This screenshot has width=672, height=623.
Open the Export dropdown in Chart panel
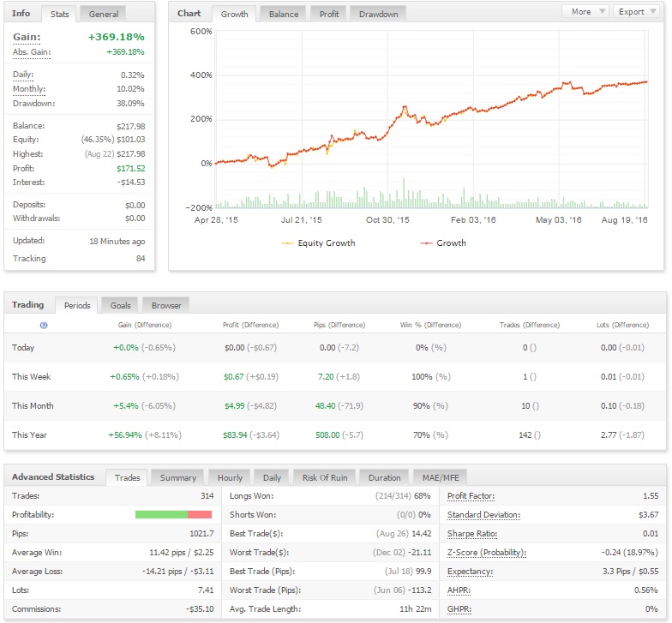point(637,12)
